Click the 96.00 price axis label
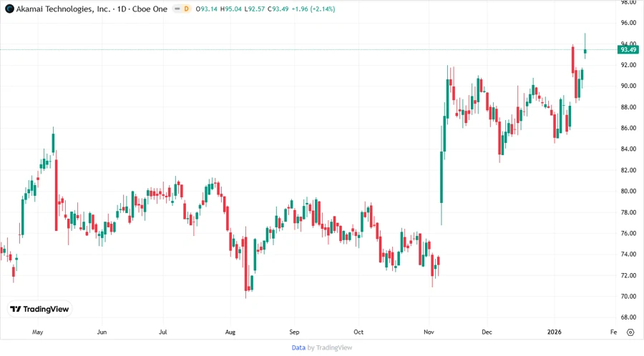The width and height of the screenshot is (644, 356). tap(628, 23)
